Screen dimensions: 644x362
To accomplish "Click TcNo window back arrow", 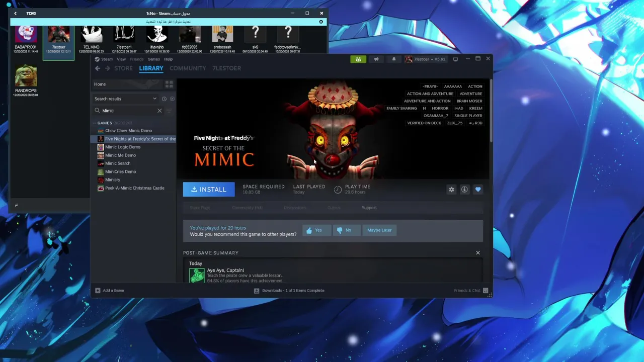I will [x=15, y=14].
